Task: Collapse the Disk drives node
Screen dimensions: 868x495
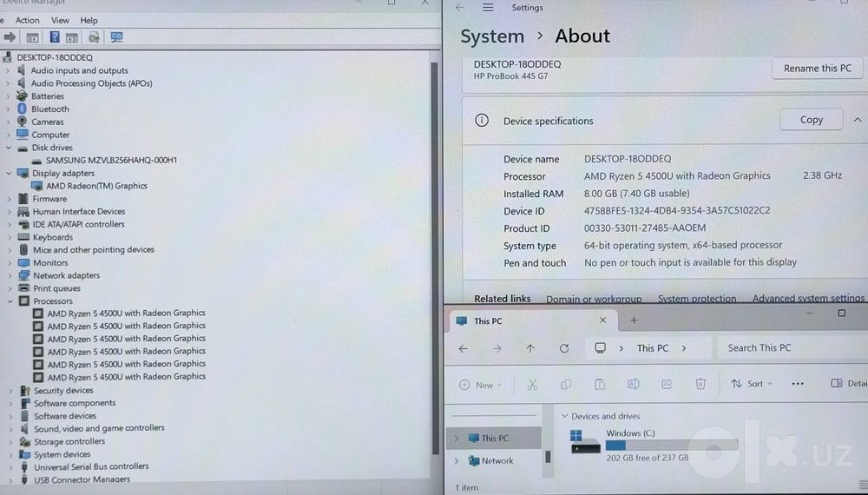Action: pos(9,148)
